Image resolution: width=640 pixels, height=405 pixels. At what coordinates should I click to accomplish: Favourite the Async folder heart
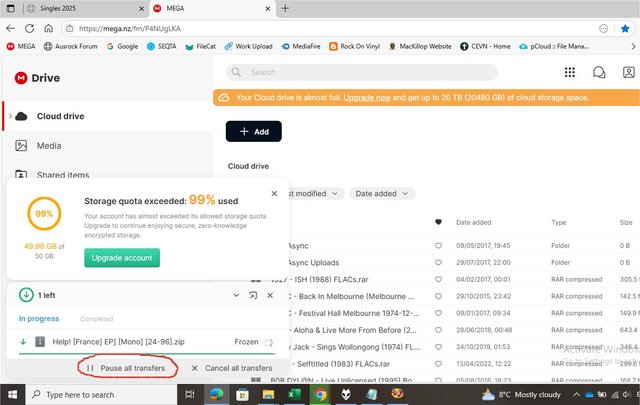pos(438,246)
